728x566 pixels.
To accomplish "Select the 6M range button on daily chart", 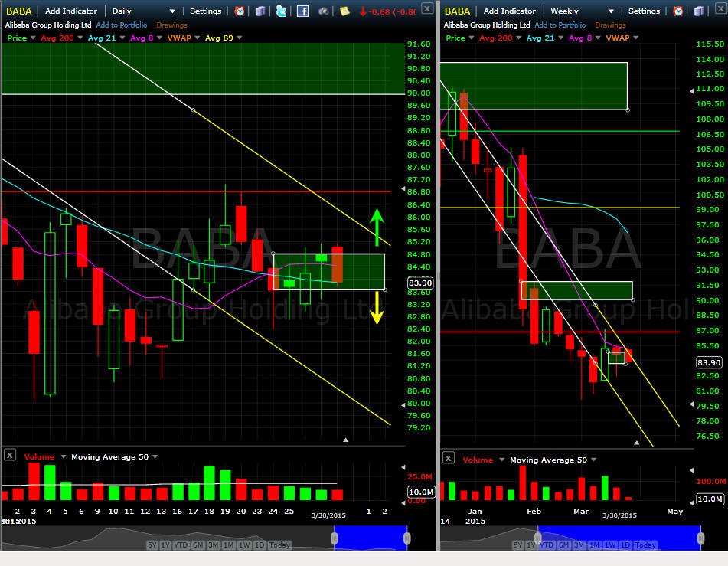I will [198, 545].
